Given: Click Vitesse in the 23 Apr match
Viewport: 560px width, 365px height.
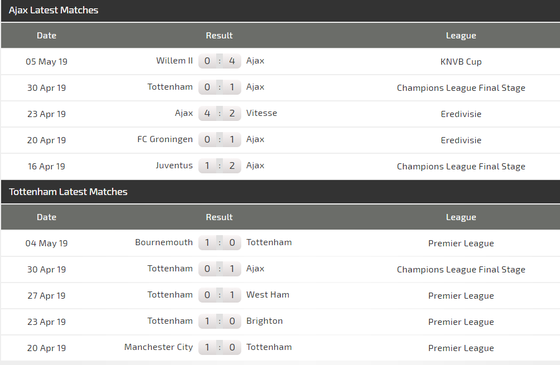Looking at the screenshot, I should [261, 113].
